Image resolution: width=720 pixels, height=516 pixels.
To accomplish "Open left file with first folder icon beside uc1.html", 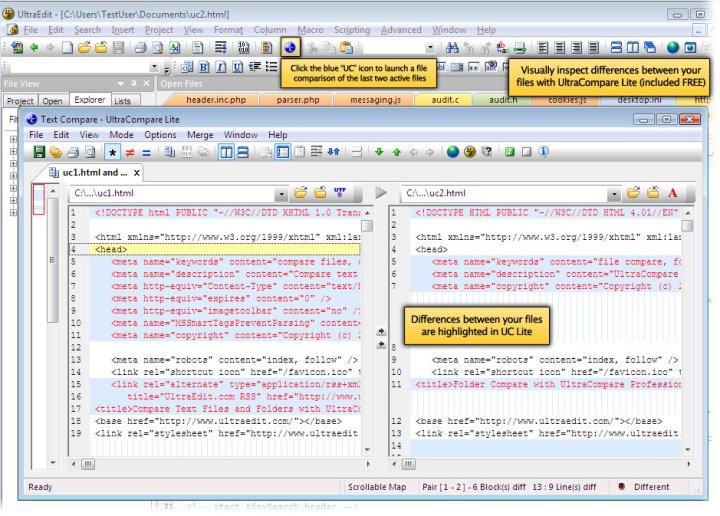I will point(301,193).
